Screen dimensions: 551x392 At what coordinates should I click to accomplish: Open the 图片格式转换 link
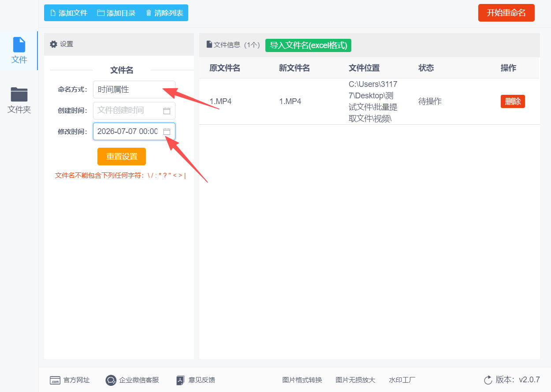point(302,380)
